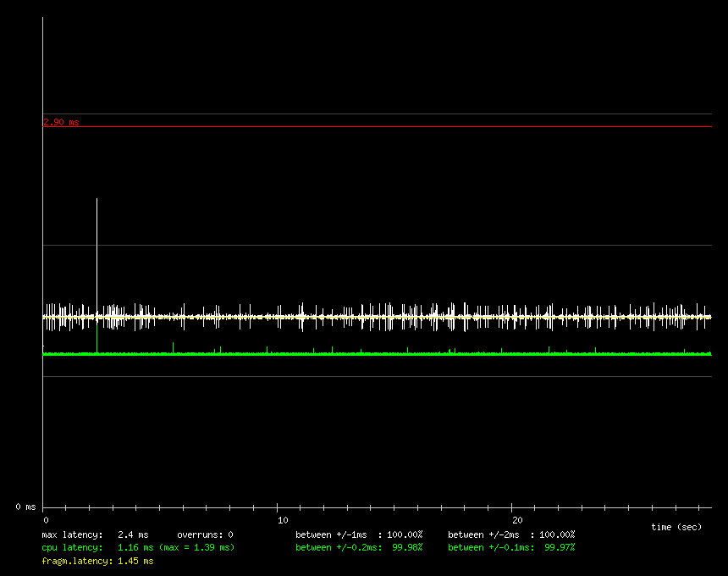The image size is (728, 576).
Task: Click the 20 second time axis label
Action: pyautogui.click(x=517, y=520)
